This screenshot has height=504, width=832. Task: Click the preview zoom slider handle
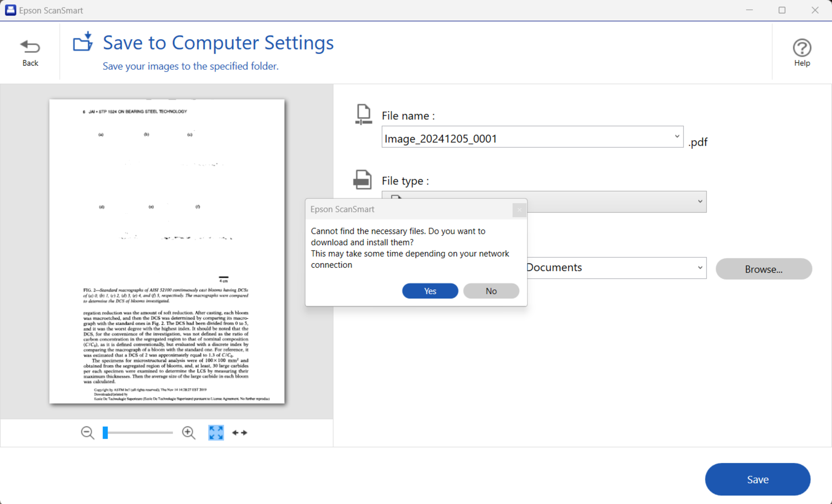[x=105, y=433]
